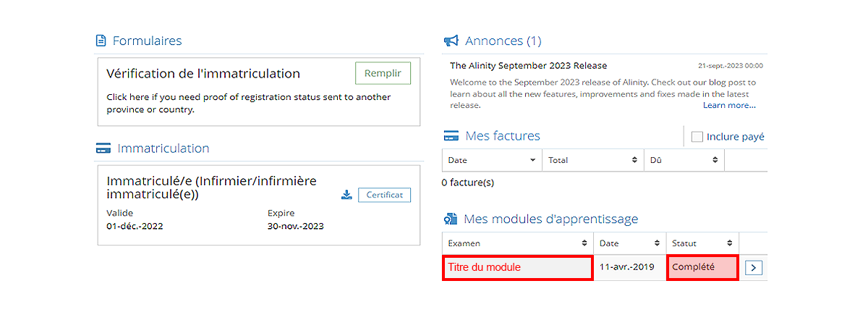Download the registration certificate via download icon
Image resolution: width=868 pixels, height=315 pixels.
[346, 195]
